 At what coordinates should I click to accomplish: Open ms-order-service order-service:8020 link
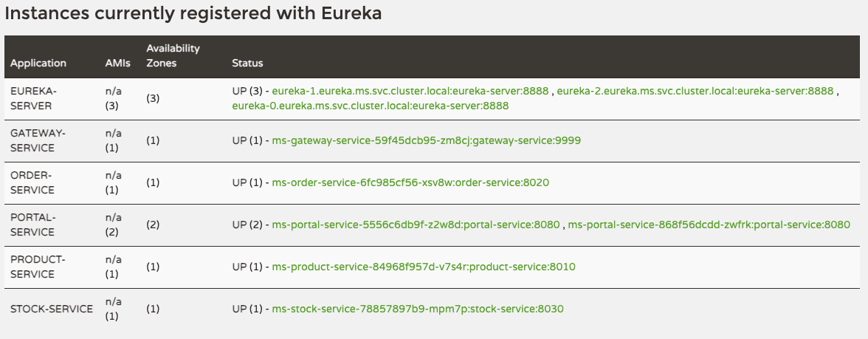410,183
